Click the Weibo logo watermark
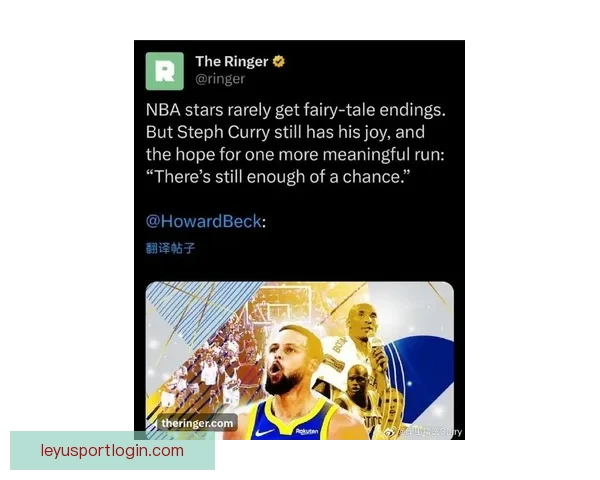Screen dimensions: 600x480 coord(390,432)
